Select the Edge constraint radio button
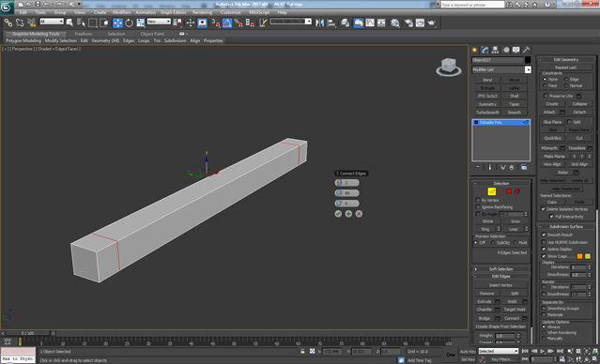 coord(566,79)
